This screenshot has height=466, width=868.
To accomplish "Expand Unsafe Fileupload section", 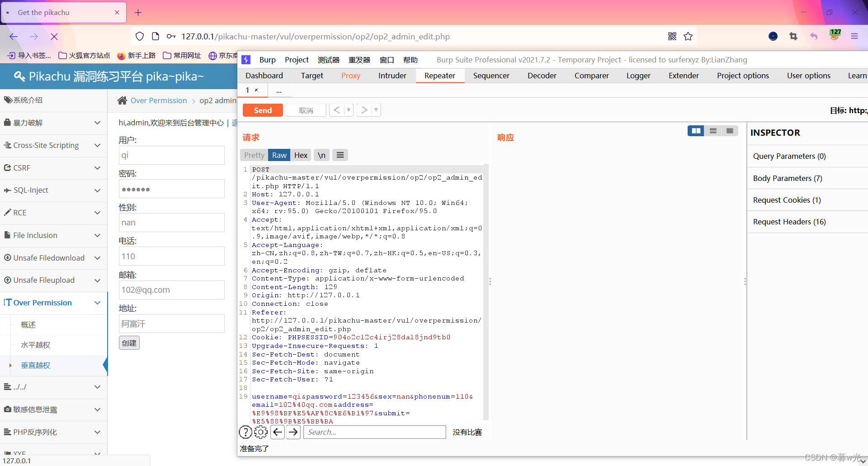I will 53,280.
